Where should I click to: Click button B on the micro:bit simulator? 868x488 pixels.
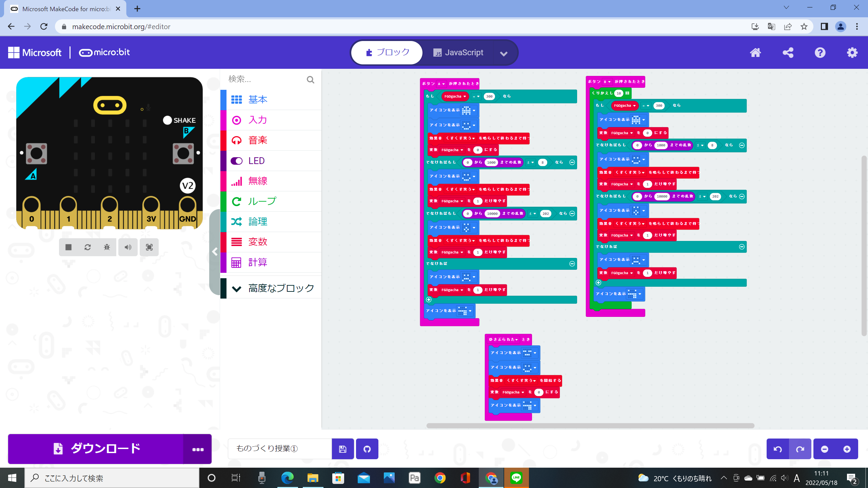click(x=183, y=153)
